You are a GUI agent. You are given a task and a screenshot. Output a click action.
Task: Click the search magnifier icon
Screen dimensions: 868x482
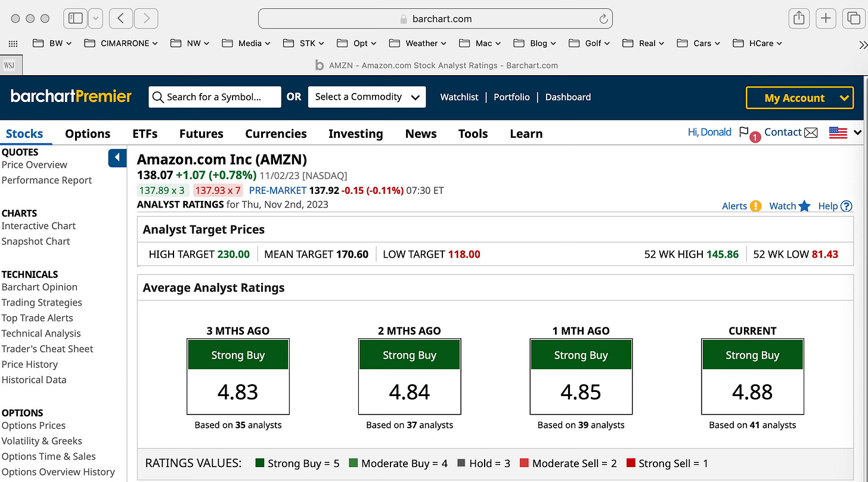(x=158, y=97)
